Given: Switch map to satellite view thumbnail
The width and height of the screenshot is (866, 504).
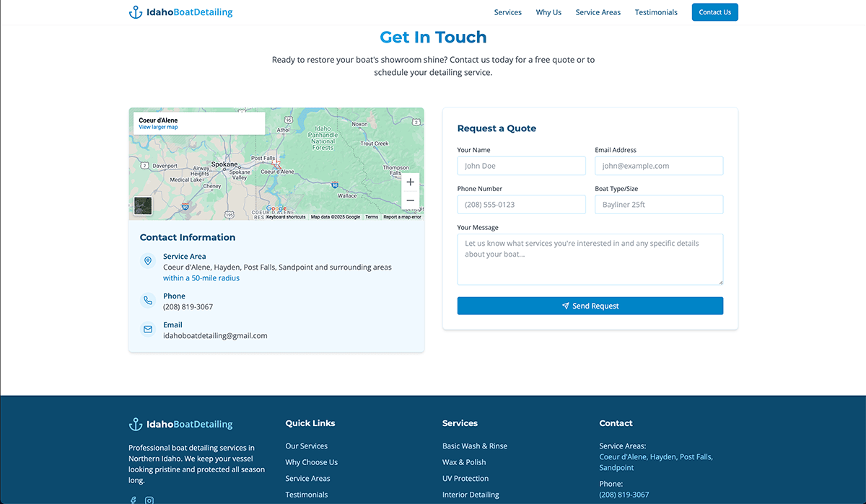Looking at the screenshot, I should (143, 206).
